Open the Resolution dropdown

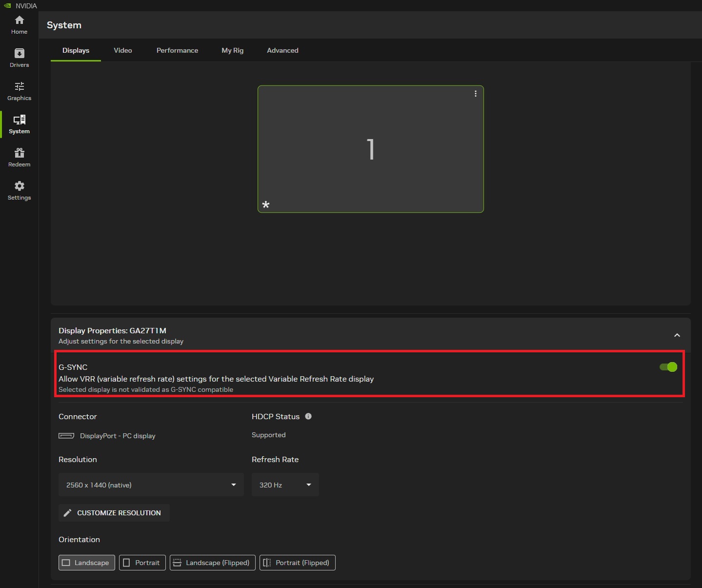(151, 485)
